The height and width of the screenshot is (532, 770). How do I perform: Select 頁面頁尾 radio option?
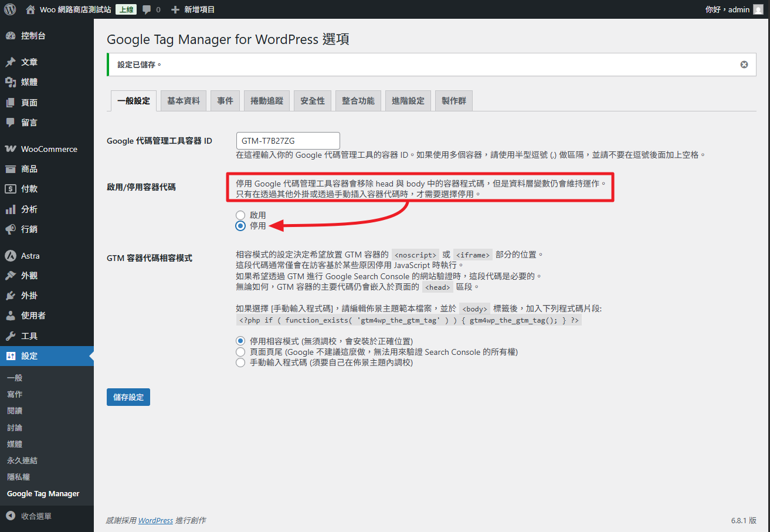(240, 352)
